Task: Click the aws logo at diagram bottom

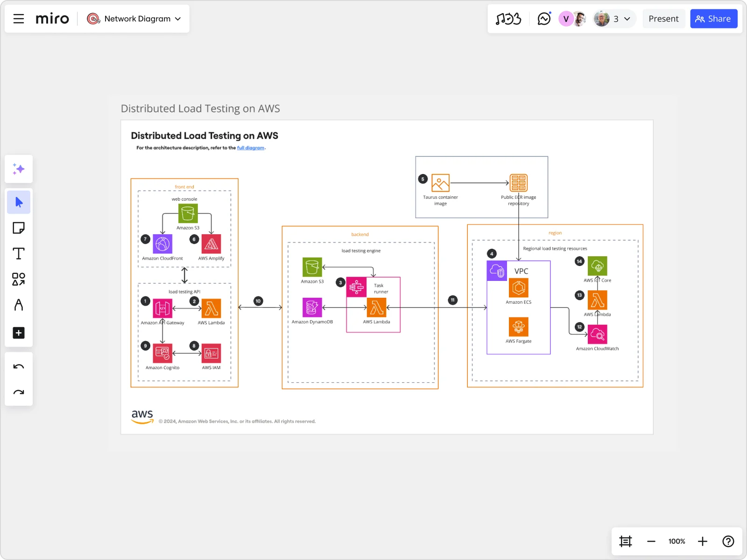Action: click(x=142, y=416)
